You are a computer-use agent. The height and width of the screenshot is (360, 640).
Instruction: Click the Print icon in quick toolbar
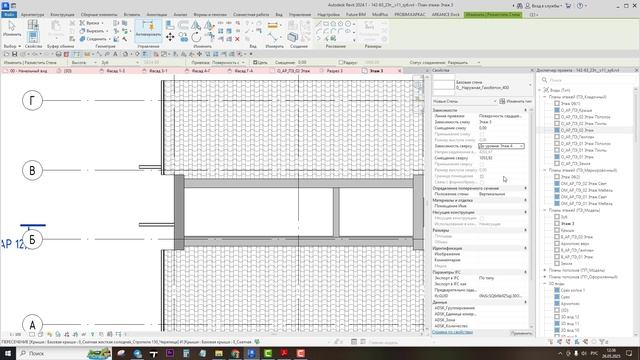point(58,54)
